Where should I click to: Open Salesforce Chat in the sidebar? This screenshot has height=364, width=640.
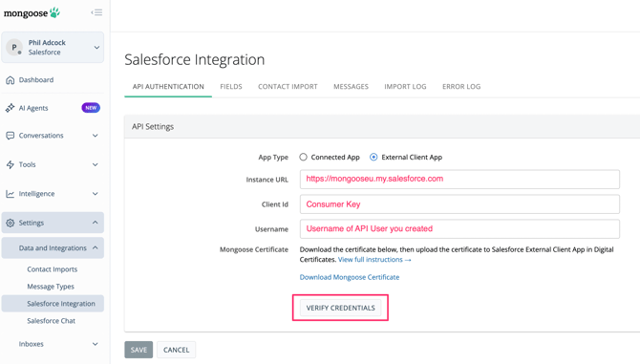(x=51, y=321)
